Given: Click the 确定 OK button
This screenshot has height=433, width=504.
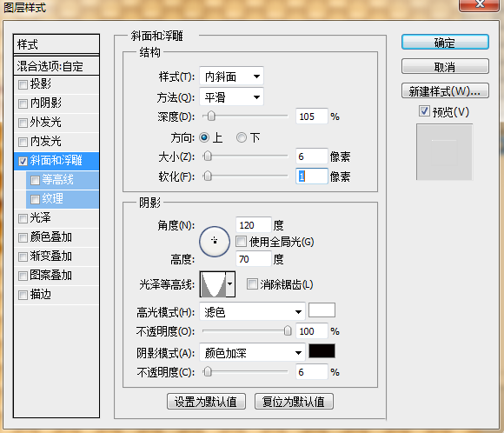Looking at the screenshot, I should 445,43.
